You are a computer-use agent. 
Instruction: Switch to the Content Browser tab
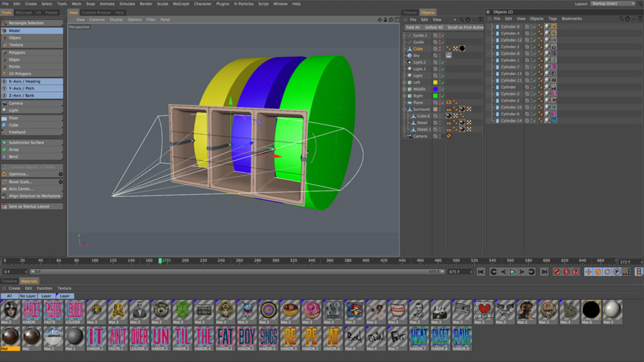96,12
